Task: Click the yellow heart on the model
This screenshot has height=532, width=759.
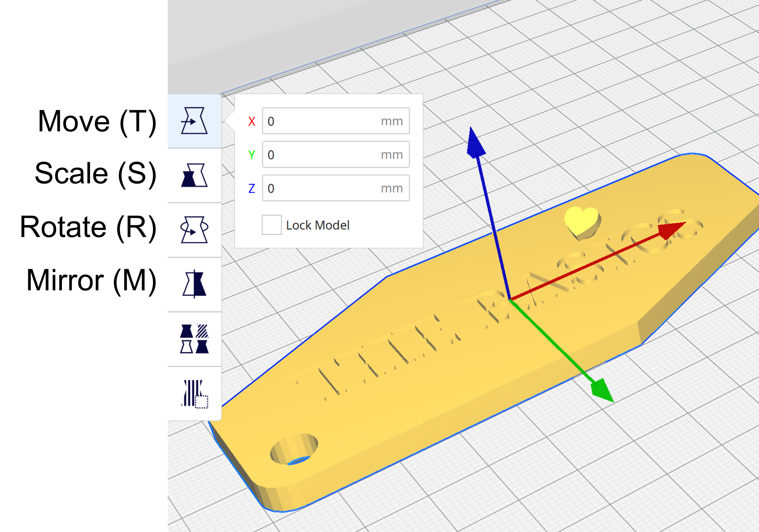Action: point(582,223)
